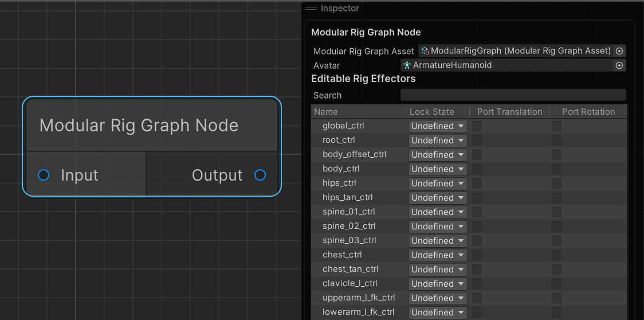Image resolution: width=644 pixels, height=320 pixels.
Task: Open Lock State dropdown for spine_02_ctrl
Action: [438, 226]
